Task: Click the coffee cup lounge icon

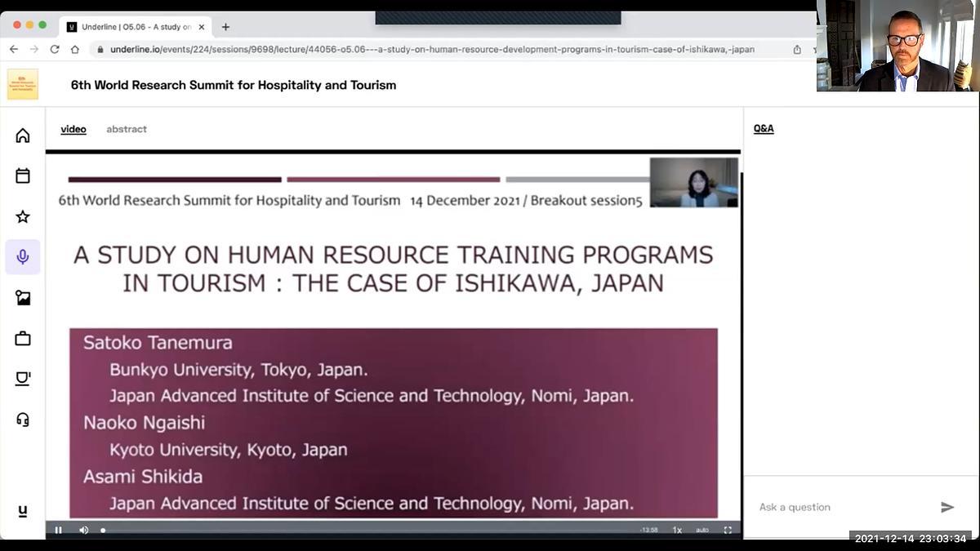Action: tap(23, 379)
